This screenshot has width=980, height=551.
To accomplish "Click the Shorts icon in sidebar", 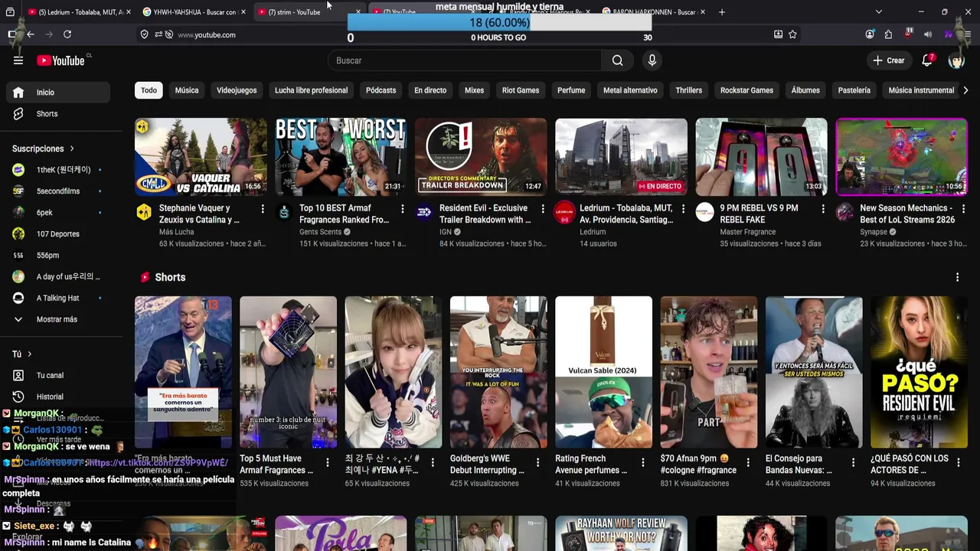I will (18, 113).
